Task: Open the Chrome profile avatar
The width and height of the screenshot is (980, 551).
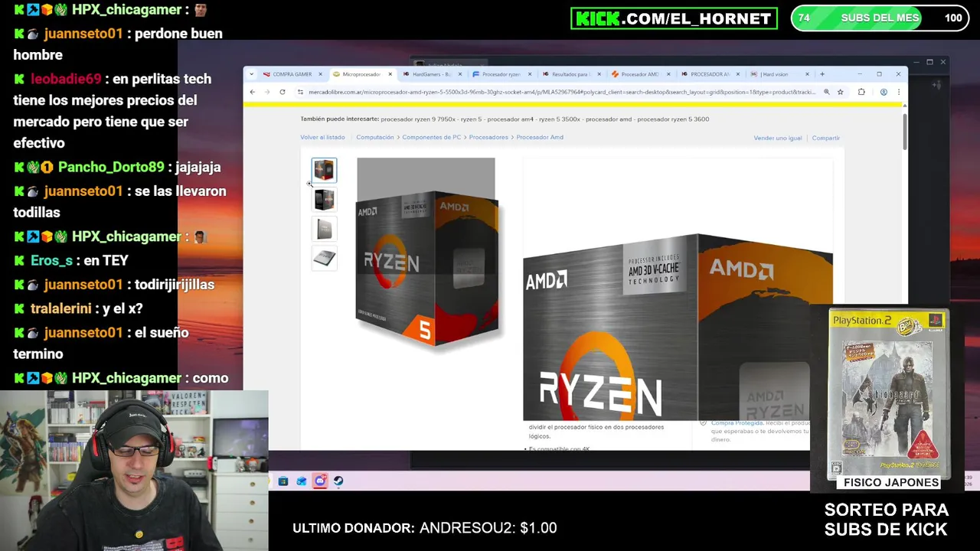Action: [884, 92]
